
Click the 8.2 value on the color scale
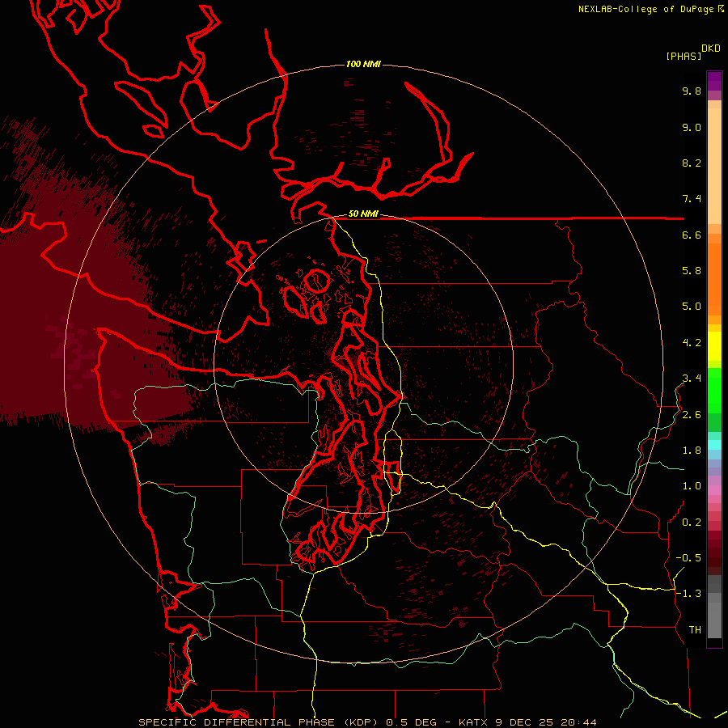[x=692, y=163]
